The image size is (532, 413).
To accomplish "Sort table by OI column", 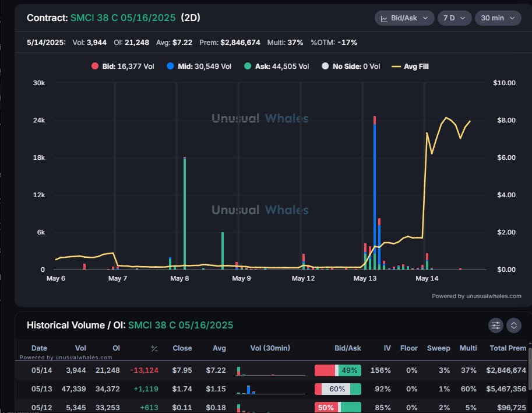I will [116, 348].
